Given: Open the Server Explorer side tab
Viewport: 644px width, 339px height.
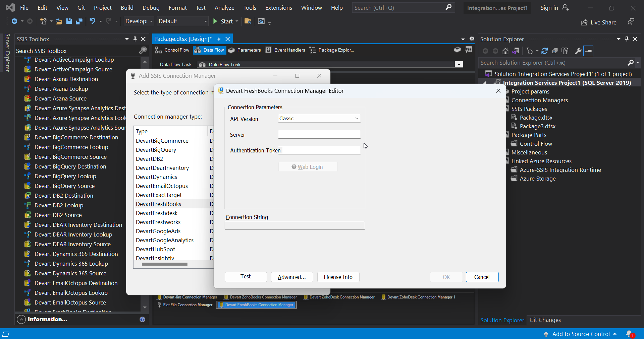Looking at the screenshot, I should (7, 53).
